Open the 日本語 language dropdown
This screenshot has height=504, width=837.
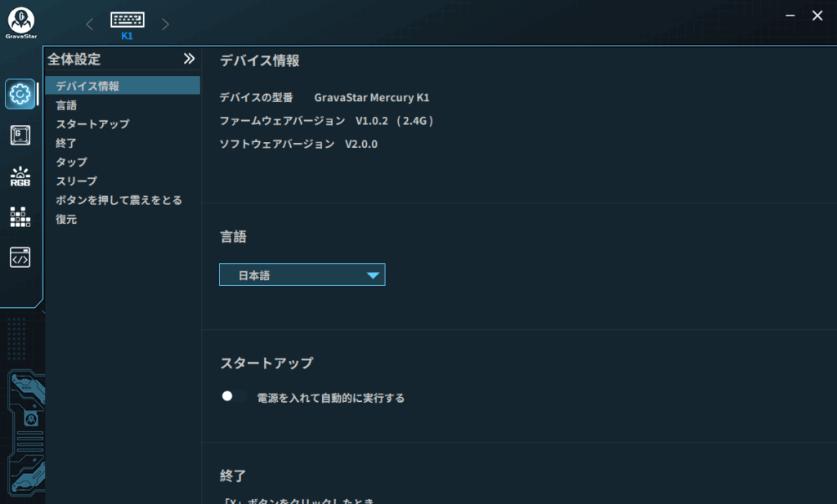(302, 275)
